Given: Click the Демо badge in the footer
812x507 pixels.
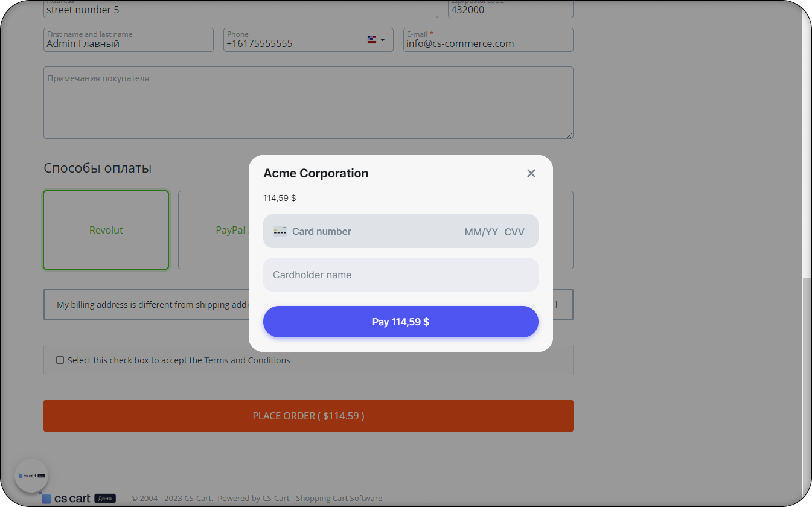Looking at the screenshot, I should pyautogui.click(x=105, y=499).
